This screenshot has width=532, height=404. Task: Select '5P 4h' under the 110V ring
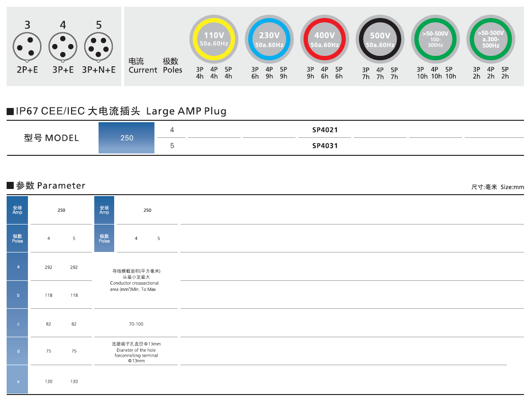coord(228,73)
